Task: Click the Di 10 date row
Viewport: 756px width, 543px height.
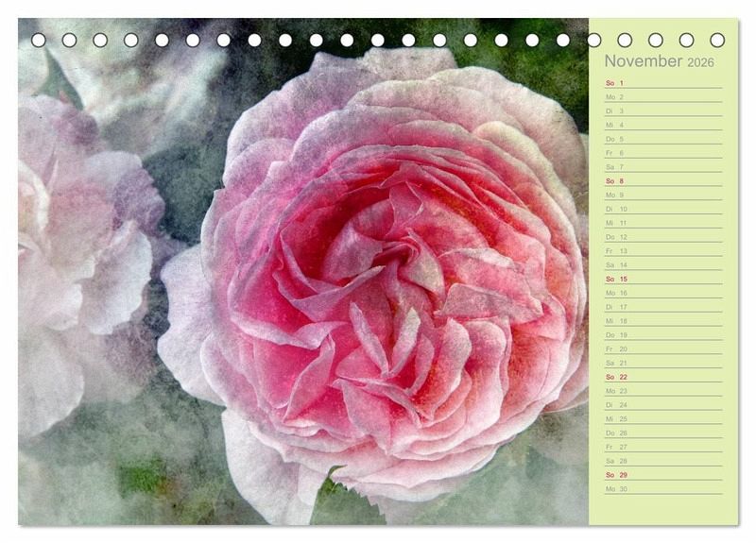Action: click(x=662, y=209)
